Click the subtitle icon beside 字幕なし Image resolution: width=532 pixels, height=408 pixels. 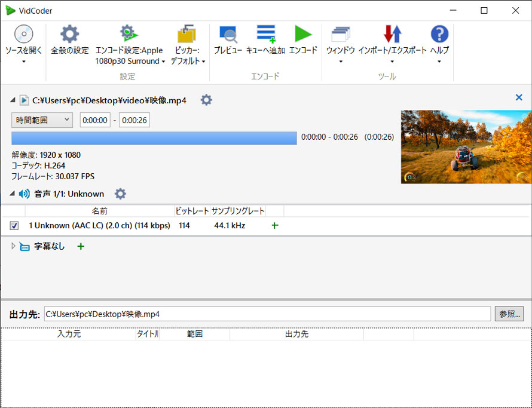point(25,247)
